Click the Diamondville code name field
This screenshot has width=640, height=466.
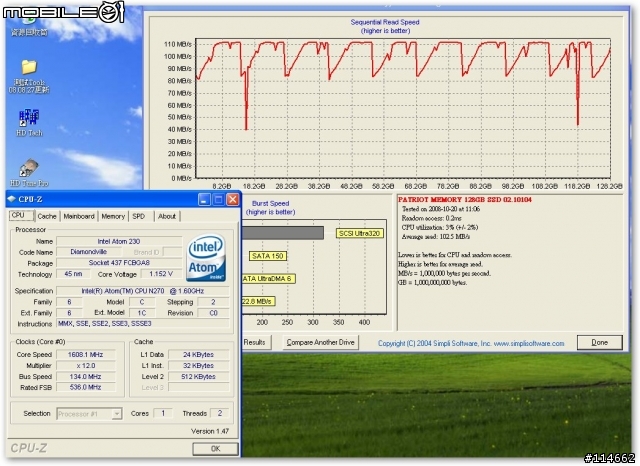tap(89, 252)
